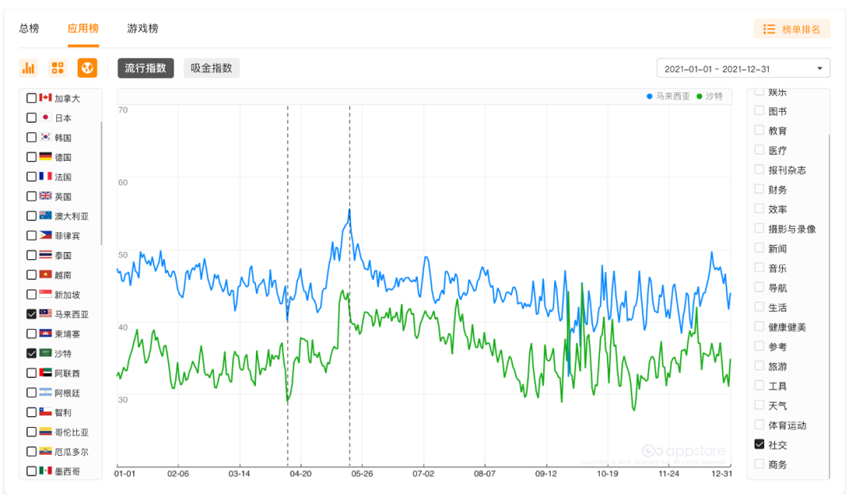Image resolution: width=856 pixels, height=504 pixels.
Task: Click the country list scrollbar
Action: [101, 174]
